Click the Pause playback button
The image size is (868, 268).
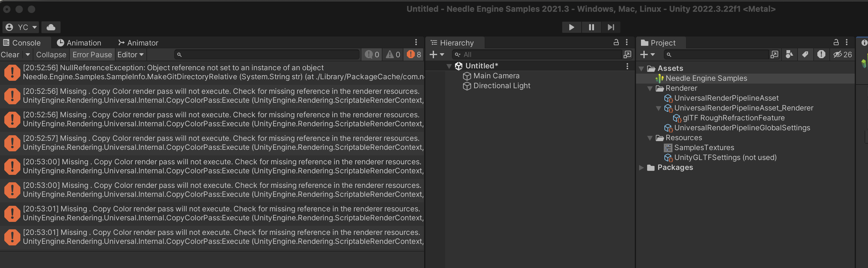point(591,27)
